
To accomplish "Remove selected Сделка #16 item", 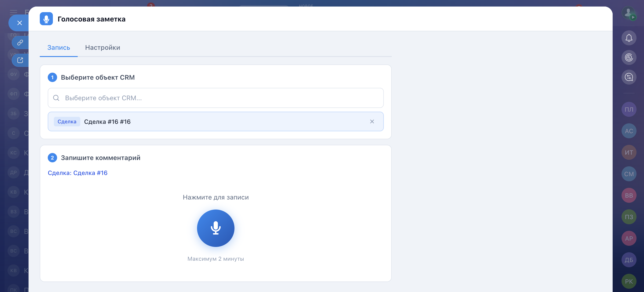I will (x=372, y=121).
